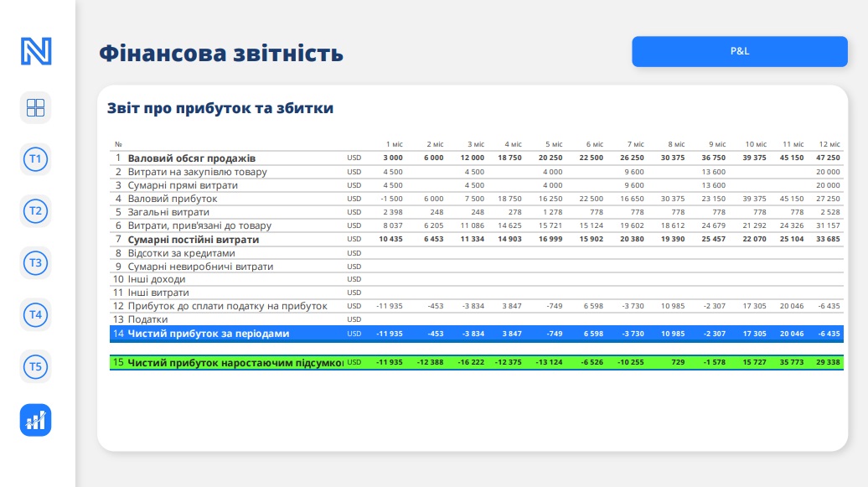Open the dashboard grid icon in the sidebar
Screen dimensions: 868x487
coord(35,107)
